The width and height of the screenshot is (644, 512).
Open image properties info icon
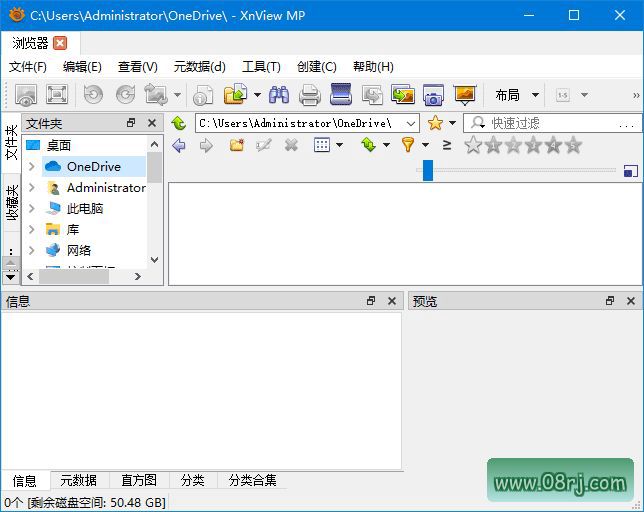[x=203, y=95]
